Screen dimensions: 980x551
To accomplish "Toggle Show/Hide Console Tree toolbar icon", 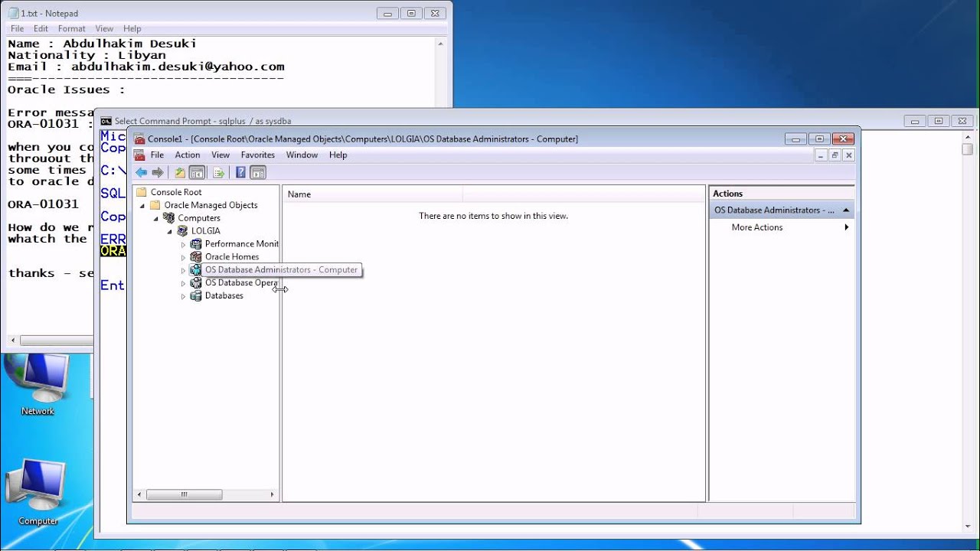I will [x=197, y=173].
